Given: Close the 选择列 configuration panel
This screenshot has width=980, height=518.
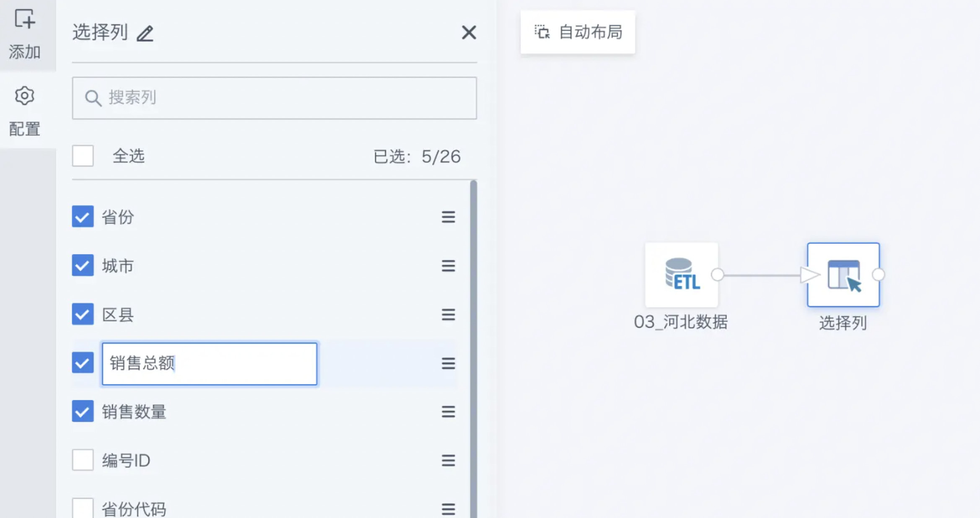Looking at the screenshot, I should tap(469, 32).
